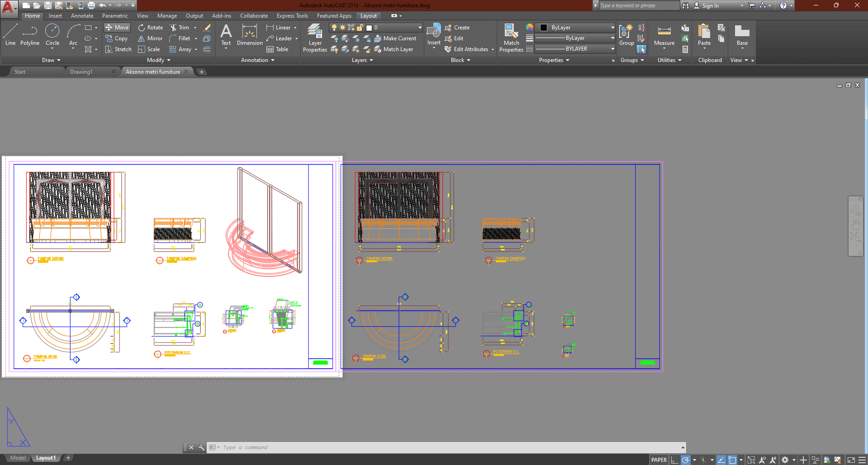Switch to the Model tab

(x=18, y=458)
